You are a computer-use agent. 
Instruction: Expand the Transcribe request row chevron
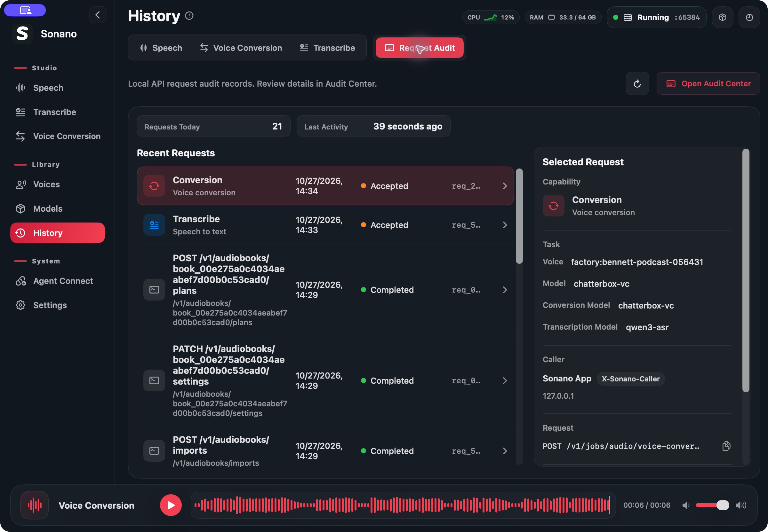tap(505, 225)
